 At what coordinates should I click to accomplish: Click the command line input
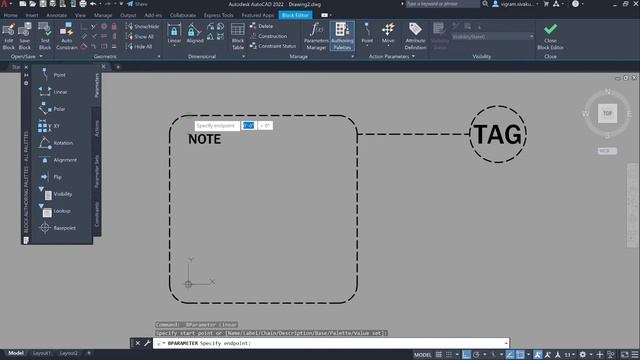point(331,343)
